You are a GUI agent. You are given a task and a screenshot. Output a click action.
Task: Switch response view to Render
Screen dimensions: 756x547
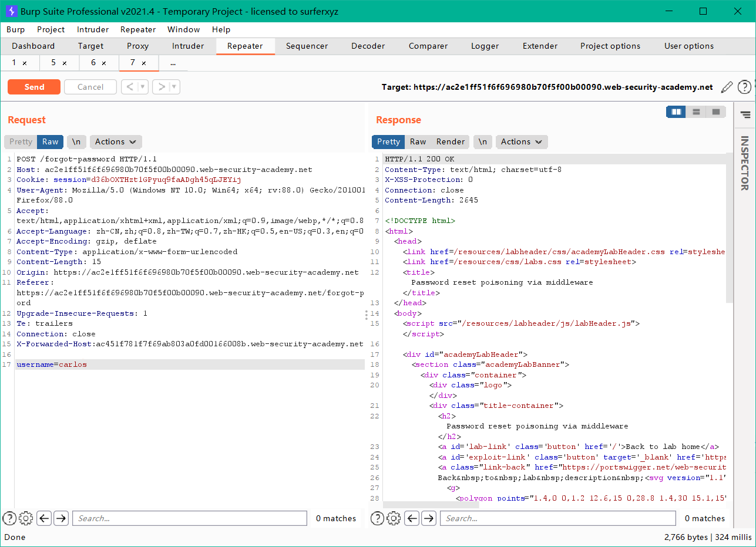coord(451,141)
